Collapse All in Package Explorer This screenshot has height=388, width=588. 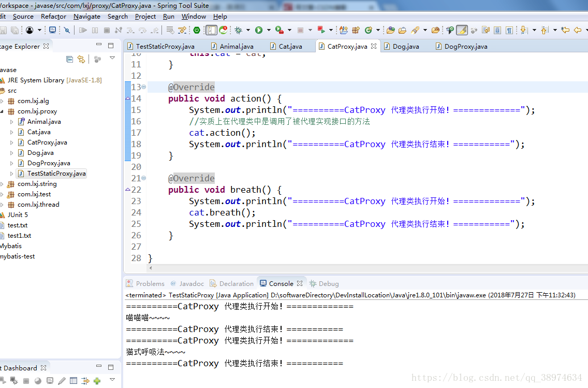(x=69, y=59)
